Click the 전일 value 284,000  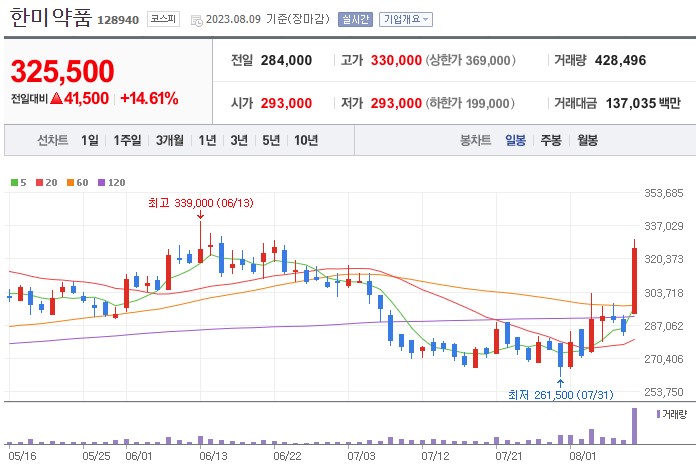(286, 60)
